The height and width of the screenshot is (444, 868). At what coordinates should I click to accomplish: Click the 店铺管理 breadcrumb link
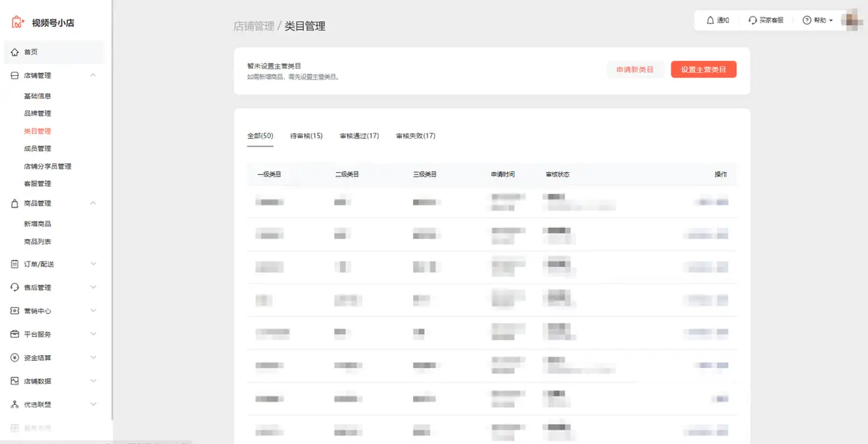tap(254, 26)
